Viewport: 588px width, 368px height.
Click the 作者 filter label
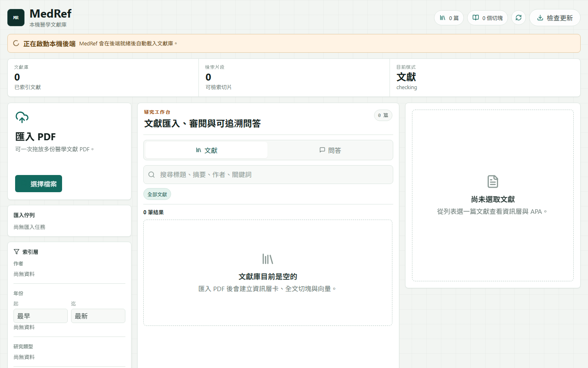18,264
